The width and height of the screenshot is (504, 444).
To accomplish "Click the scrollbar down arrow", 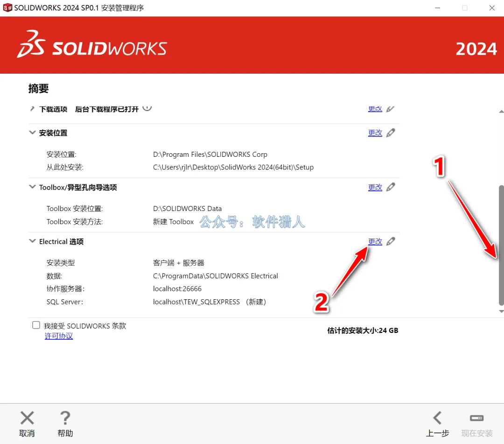I will pyautogui.click(x=501, y=311).
